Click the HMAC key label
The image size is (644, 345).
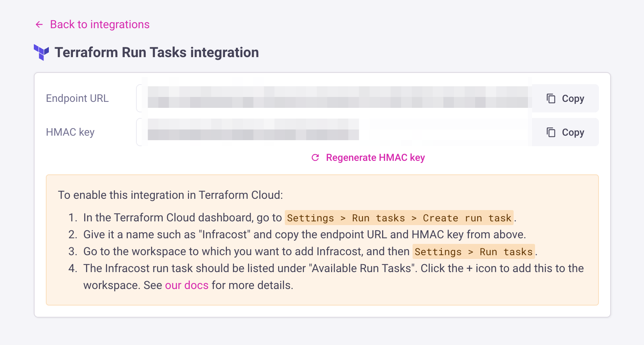[x=70, y=132]
